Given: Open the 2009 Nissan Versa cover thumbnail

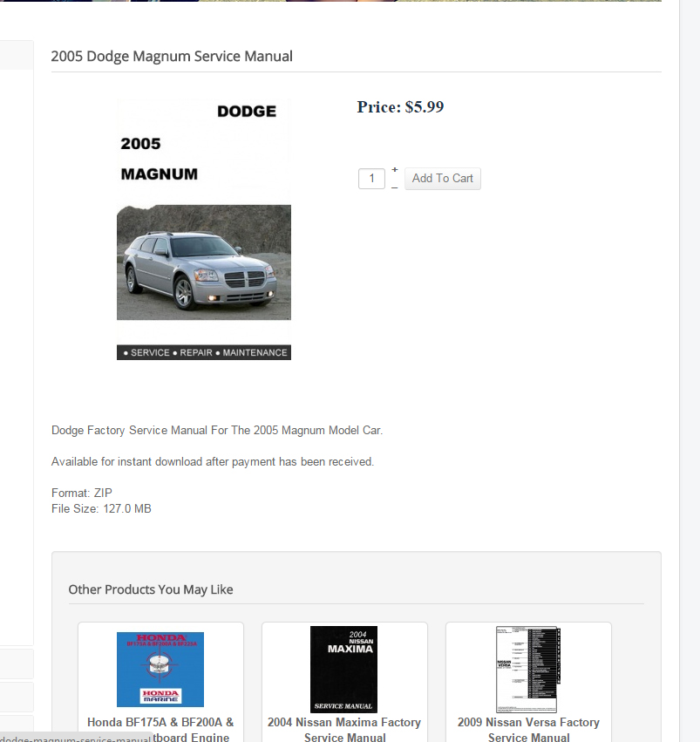Looking at the screenshot, I should pyautogui.click(x=528, y=670).
